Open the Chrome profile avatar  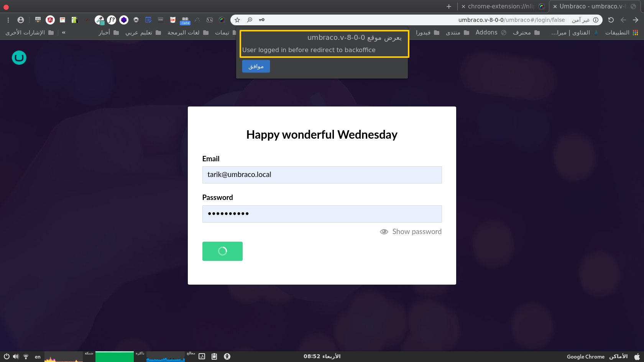click(21, 20)
